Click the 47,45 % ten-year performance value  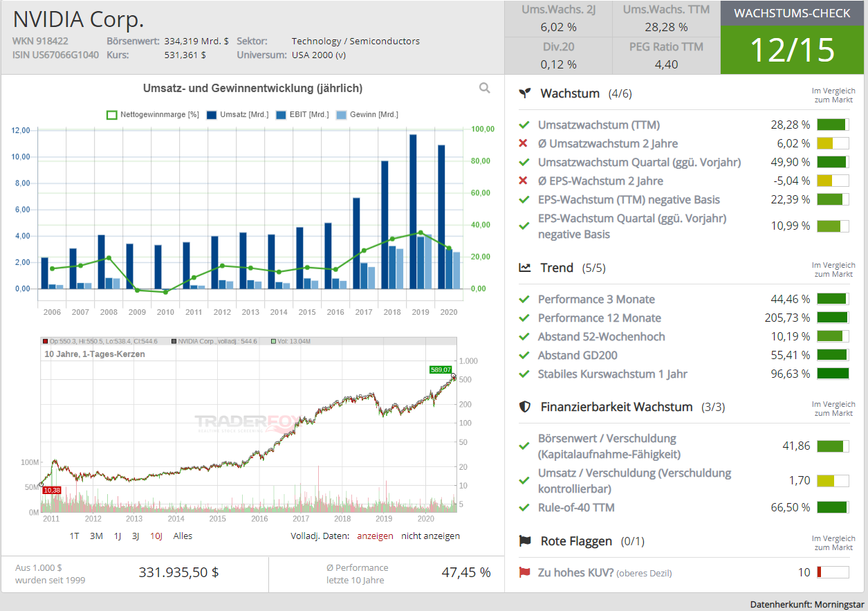click(x=466, y=572)
